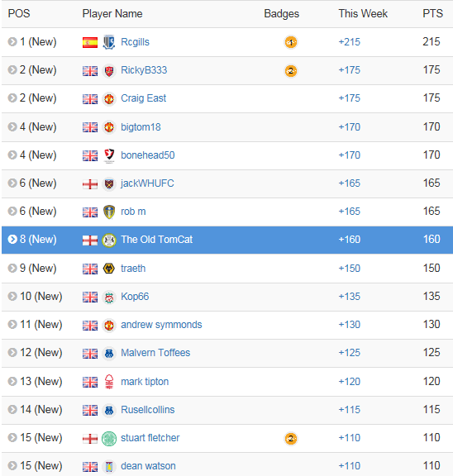Screen dimensions: 453x476
Task: Click the badge icon on stuart fletcher's row
Action: pyautogui.click(x=290, y=438)
